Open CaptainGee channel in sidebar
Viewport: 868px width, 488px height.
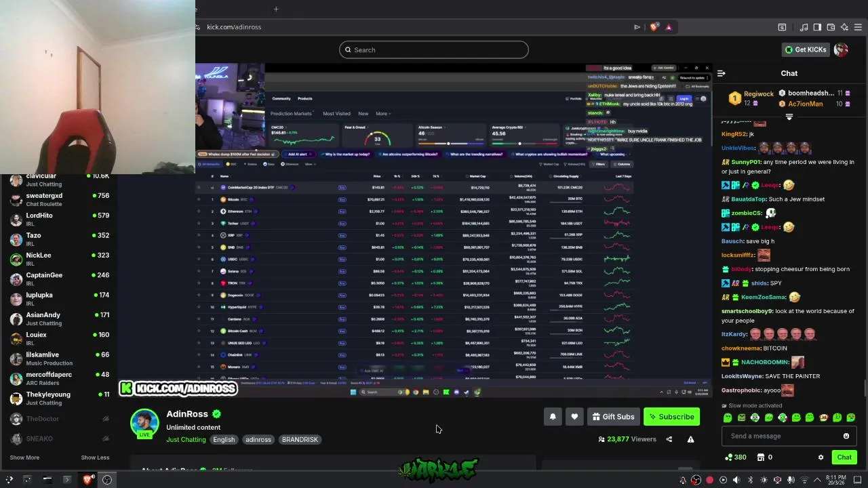[60, 279]
